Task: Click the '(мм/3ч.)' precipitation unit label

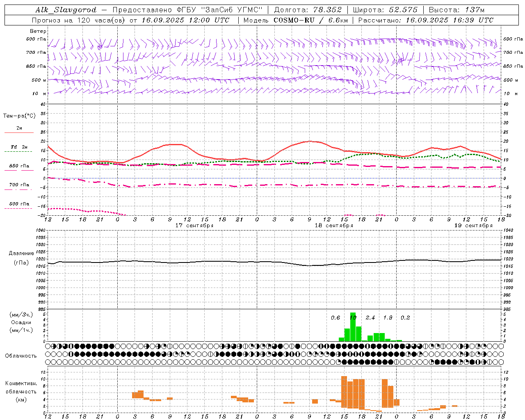Action: [x=21, y=315]
